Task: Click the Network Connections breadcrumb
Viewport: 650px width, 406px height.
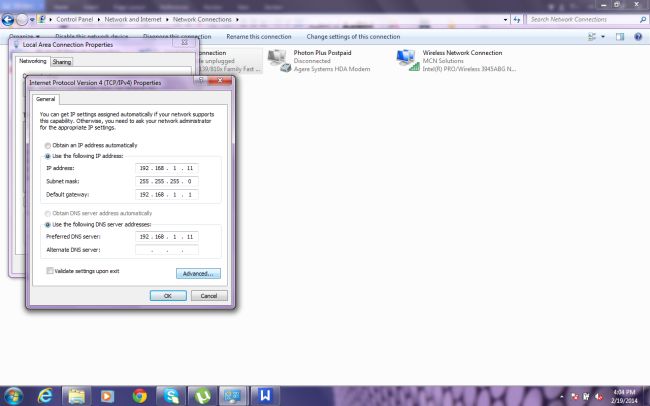Action: [202, 19]
